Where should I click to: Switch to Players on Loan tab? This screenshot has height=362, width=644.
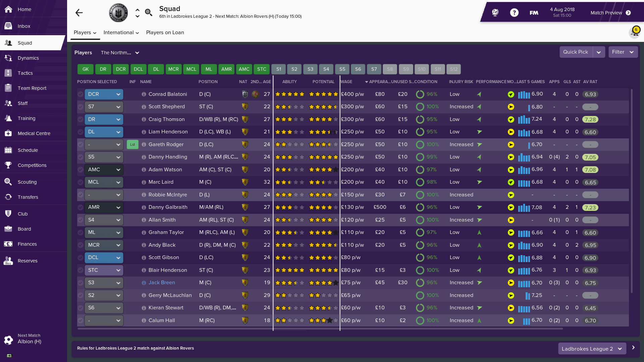165,33
